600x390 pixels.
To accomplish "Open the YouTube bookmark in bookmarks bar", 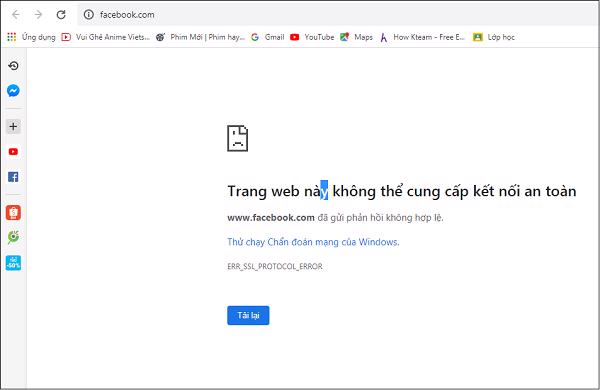I will point(312,37).
